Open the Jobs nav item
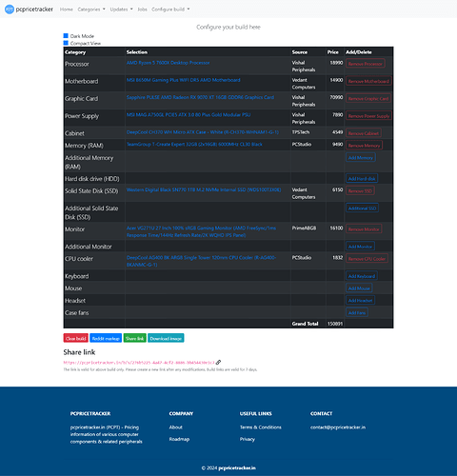This screenshot has width=457, height=476. [142, 10]
